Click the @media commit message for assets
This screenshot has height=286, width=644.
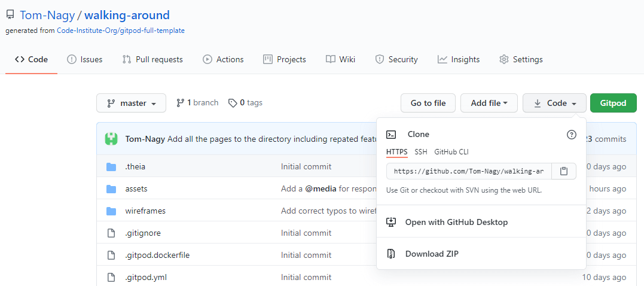coord(329,189)
